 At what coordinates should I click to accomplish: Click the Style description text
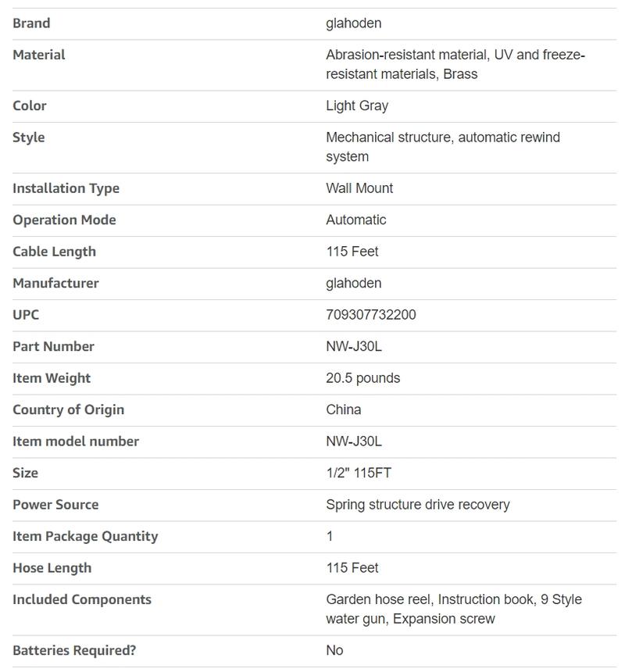(442, 147)
